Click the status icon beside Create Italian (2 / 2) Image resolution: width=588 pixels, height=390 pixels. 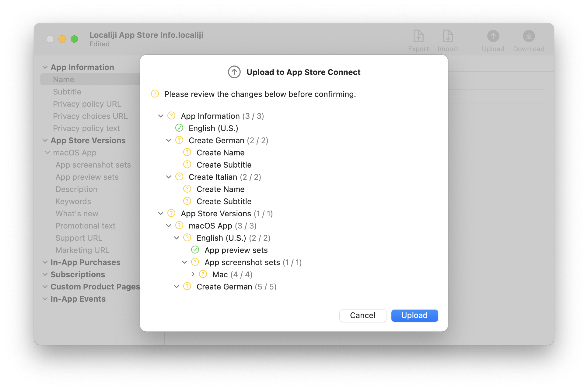click(x=179, y=177)
